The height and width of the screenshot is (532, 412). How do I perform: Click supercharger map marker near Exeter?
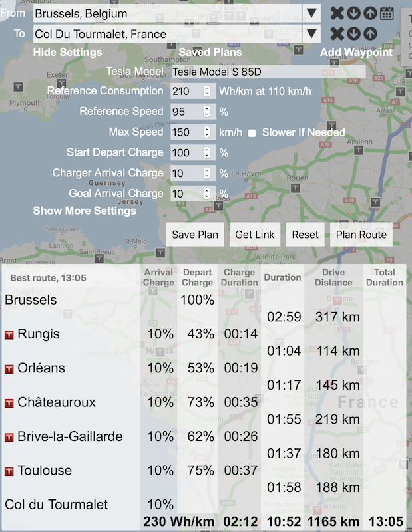(61, 84)
